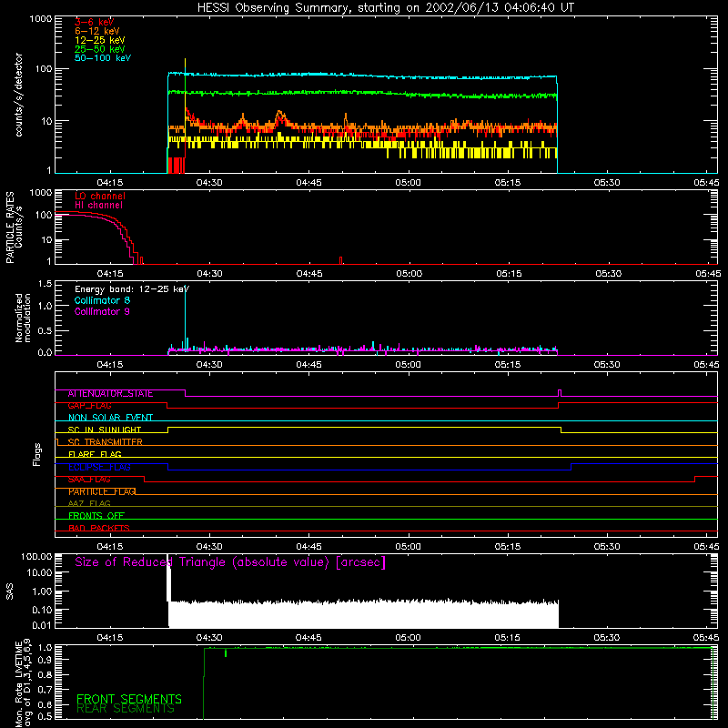728x728 pixels.
Task: Select the REAR SEGMENTS legend label
Action: (x=126, y=709)
